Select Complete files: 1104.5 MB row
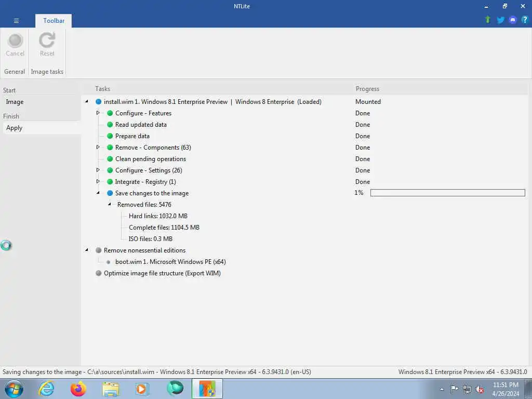This screenshot has width=532, height=399. [x=164, y=228]
